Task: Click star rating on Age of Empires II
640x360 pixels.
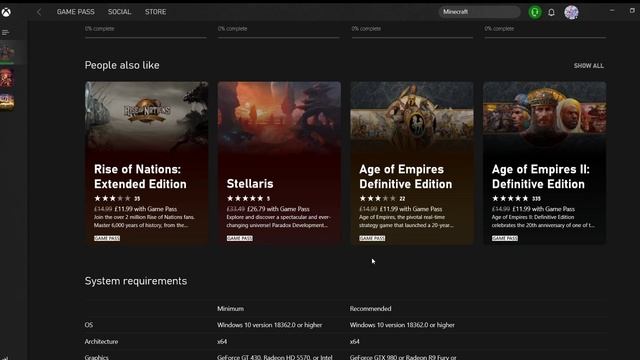Action: point(510,198)
